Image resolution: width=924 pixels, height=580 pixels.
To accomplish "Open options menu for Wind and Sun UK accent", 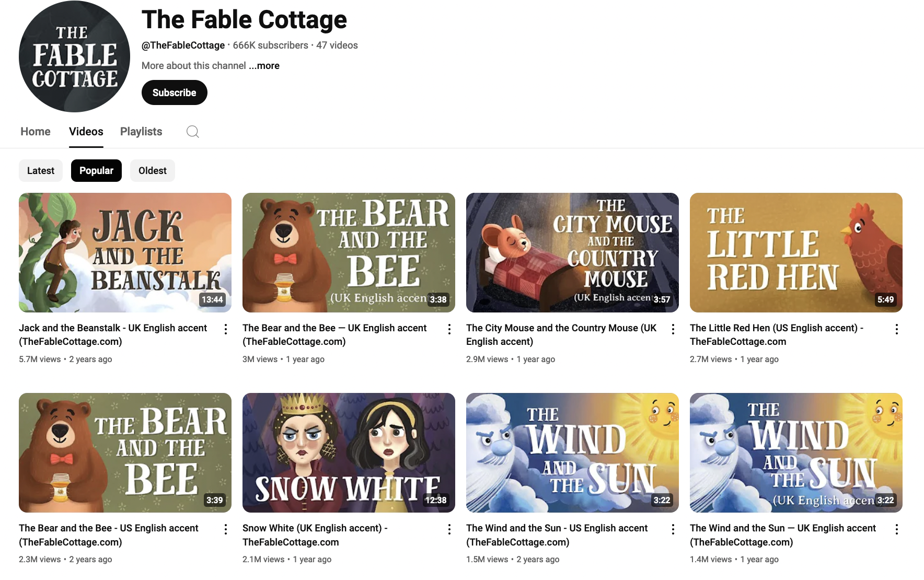I will (x=896, y=529).
